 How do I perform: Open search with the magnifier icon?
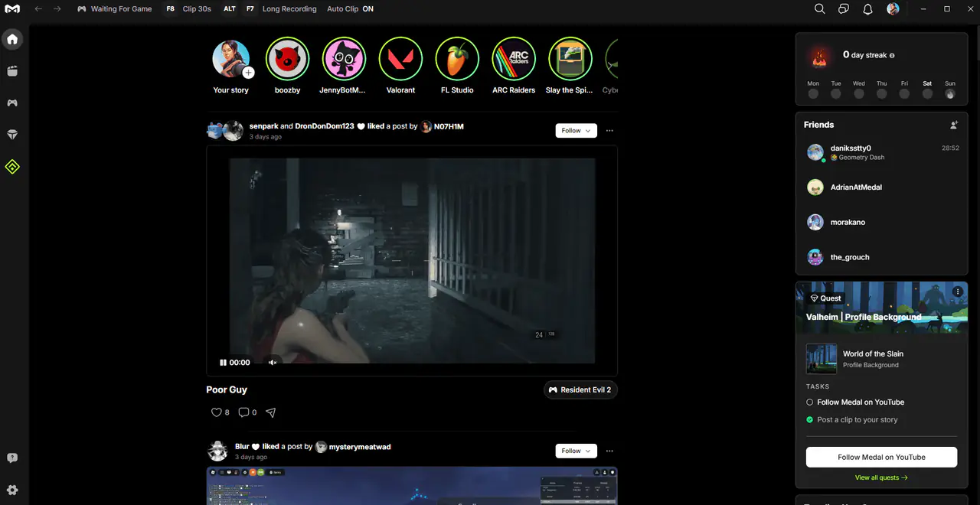coord(820,9)
